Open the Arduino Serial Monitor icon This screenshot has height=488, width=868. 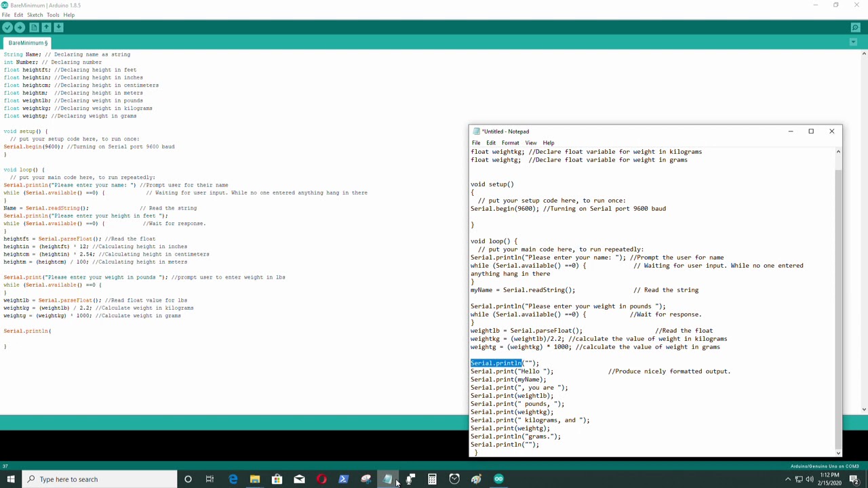pyautogui.click(x=855, y=28)
